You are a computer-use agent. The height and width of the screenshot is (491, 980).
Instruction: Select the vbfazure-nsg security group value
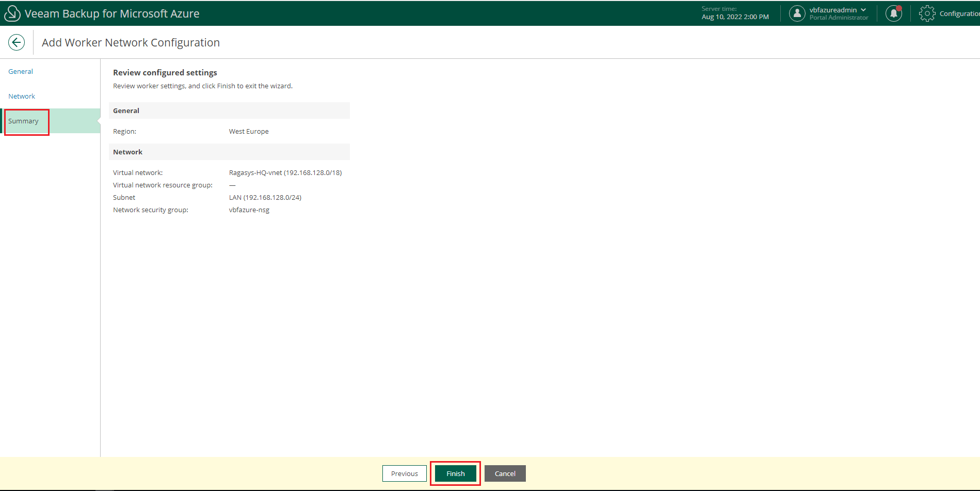coord(249,210)
